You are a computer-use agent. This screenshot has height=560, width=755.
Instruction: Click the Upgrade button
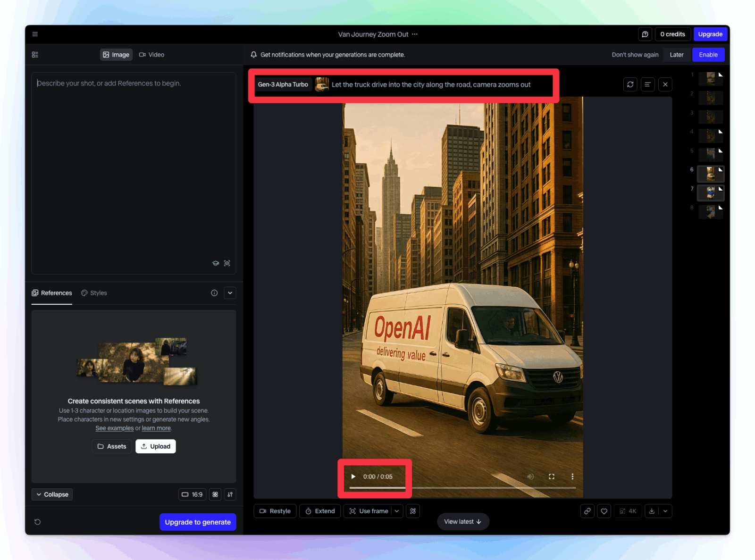point(710,34)
